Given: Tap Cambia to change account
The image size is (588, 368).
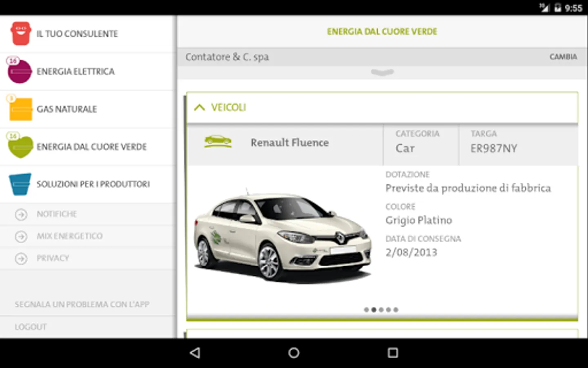Looking at the screenshot, I should point(563,57).
